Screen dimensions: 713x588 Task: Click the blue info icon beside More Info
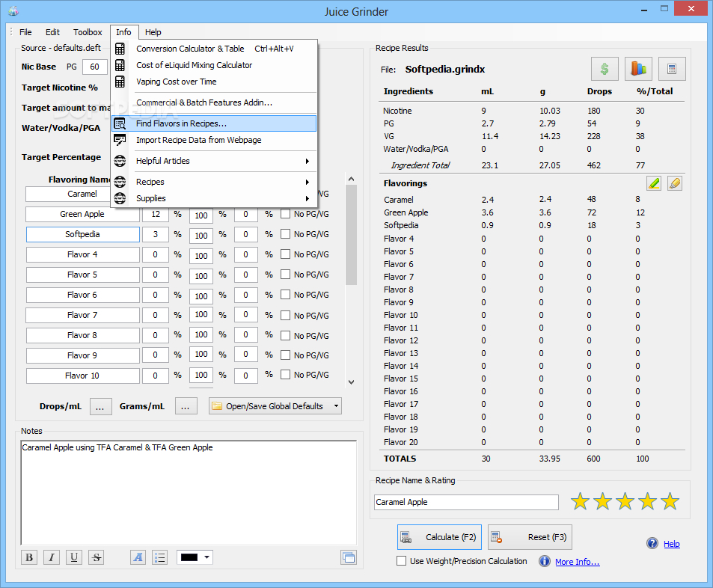click(545, 561)
